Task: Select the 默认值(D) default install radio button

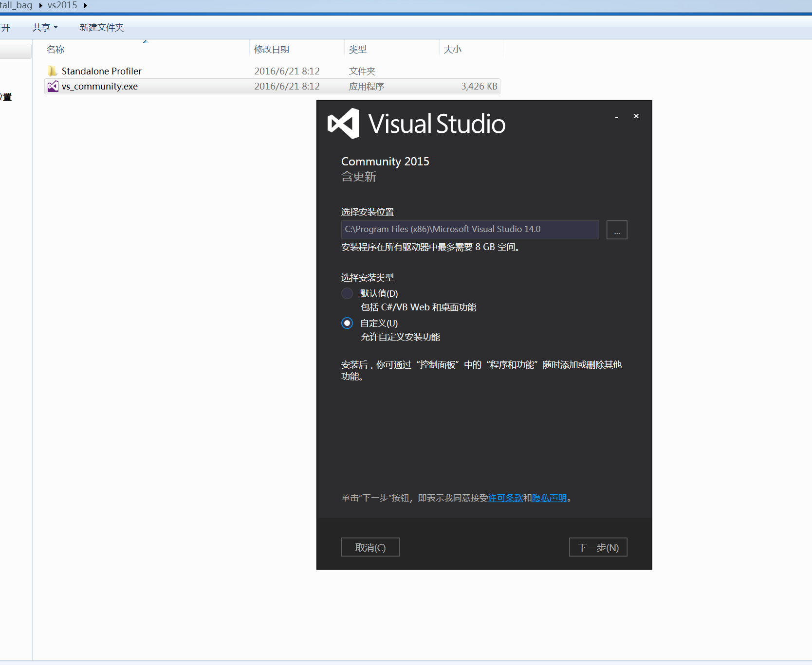Action: (347, 293)
